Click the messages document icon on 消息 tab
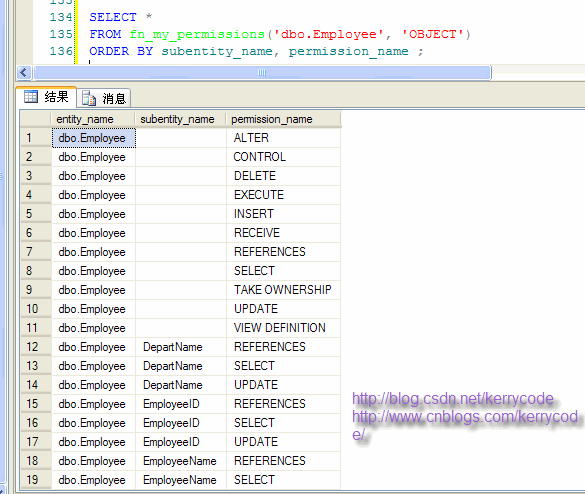Image resolution: width=585 pixels, height=494 pixels. [x=89, y=99]
